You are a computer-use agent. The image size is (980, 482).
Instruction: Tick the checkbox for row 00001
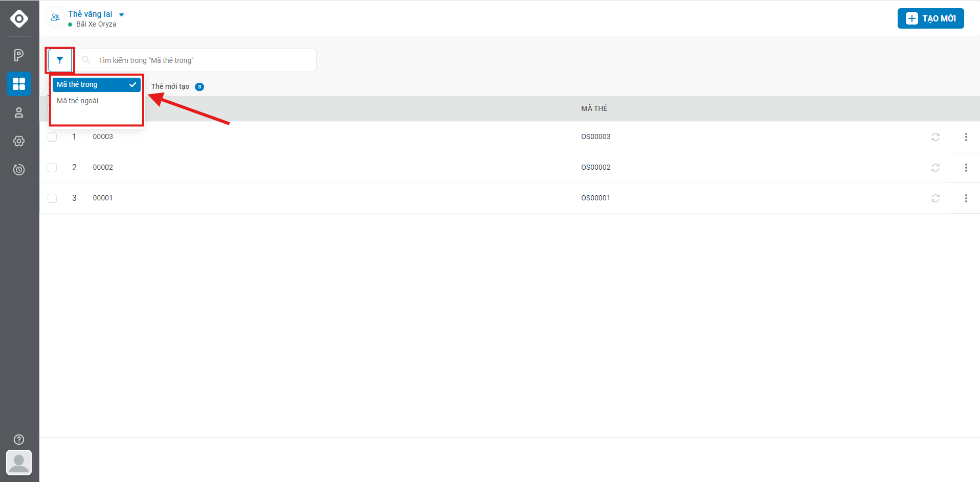click(52, 198)
